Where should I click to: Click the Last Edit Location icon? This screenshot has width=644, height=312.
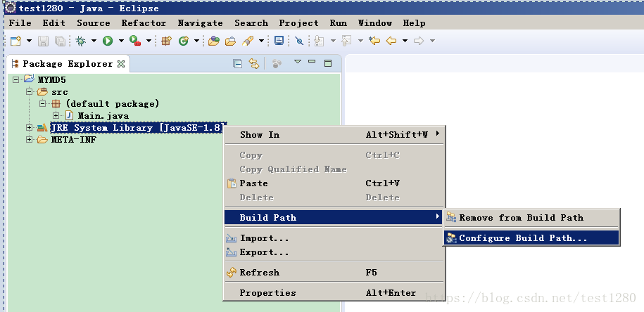click(x=374, y=41)
